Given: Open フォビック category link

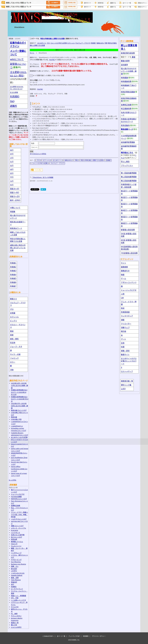Looking at the screenshot, I should [x=14, y=358].
